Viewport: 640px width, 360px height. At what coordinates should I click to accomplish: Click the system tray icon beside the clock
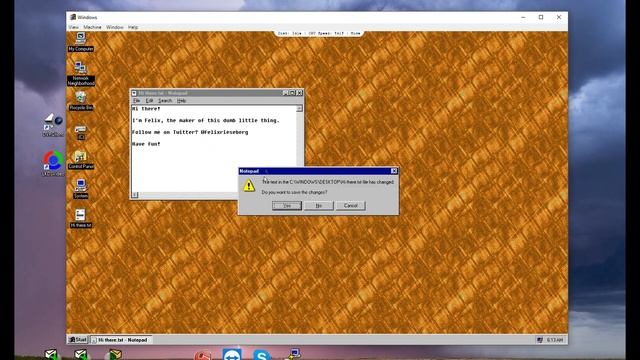(540, 340)
